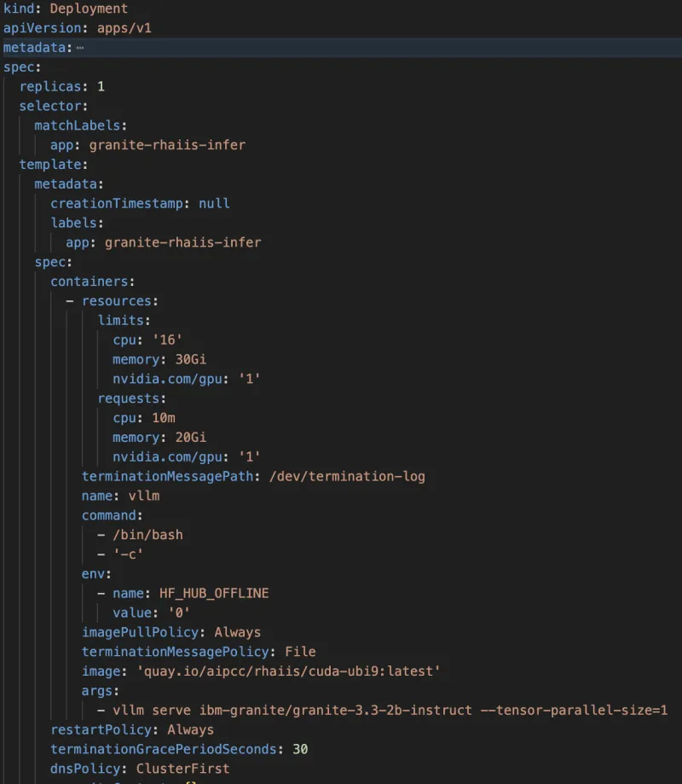Click the HF_HUB_OFFLINE environment variable name
This screenshot has height=784, width=682.
(x=215, y=593)
